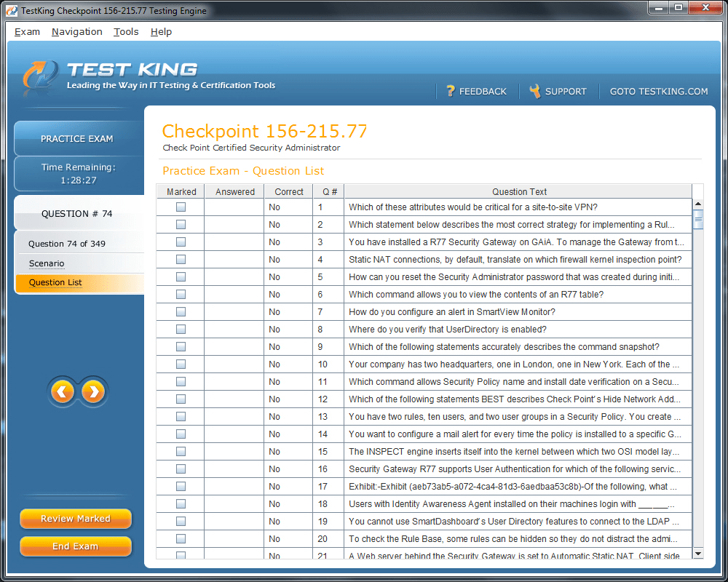This screenshot has height=582, width=728.
Task: Click the PRACTICE EXAM panel button
Action: [77, 139]
